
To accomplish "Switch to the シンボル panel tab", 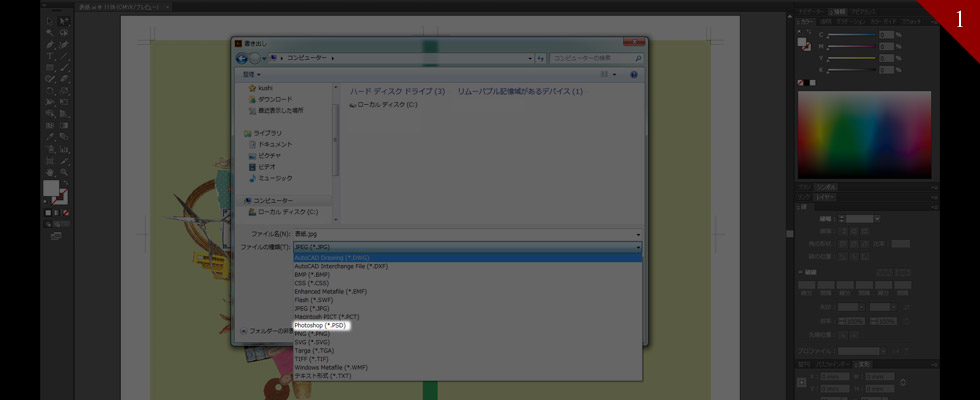I will [825, 187].
